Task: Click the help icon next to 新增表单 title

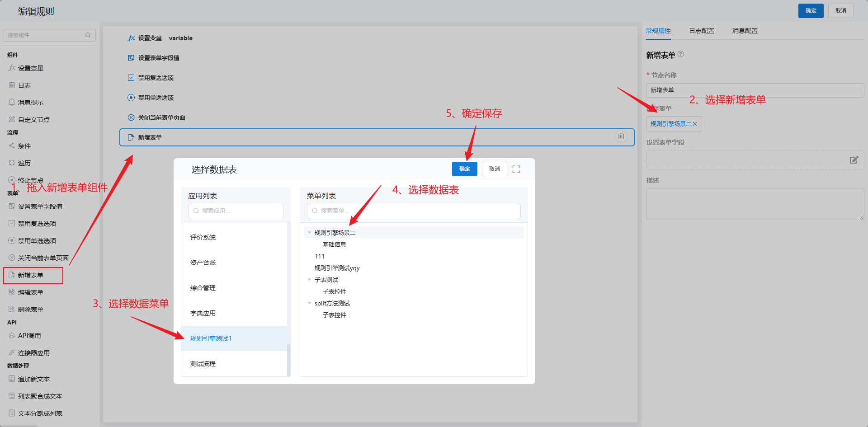Action: 681,54
